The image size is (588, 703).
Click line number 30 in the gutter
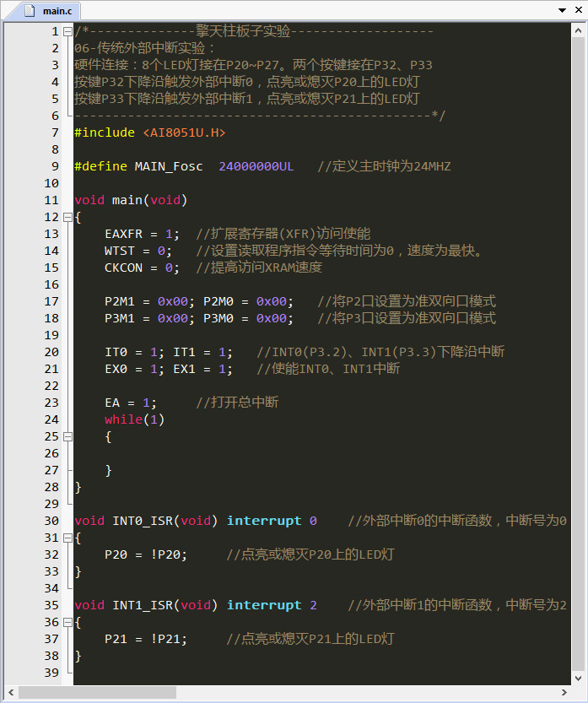pos(51,521)
